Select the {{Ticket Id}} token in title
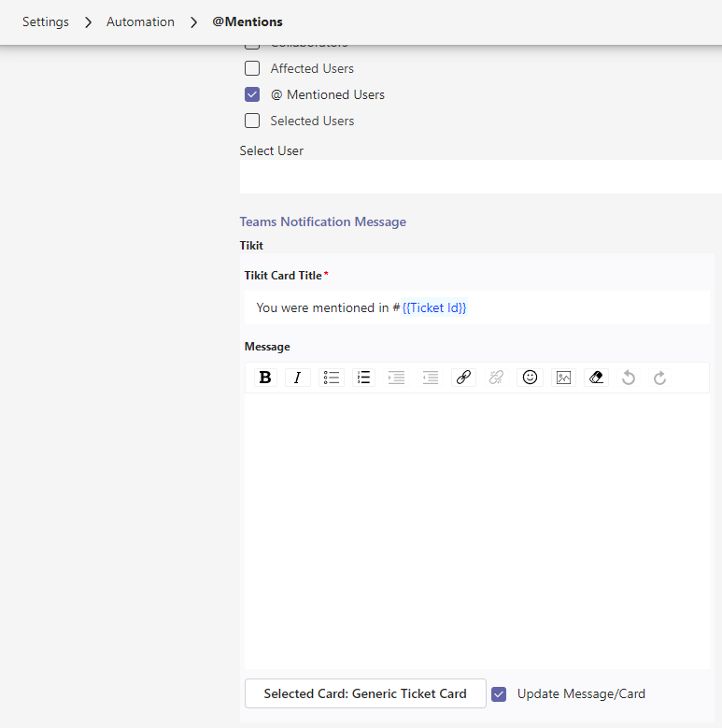The width and height of the screenshot is (722, 728). tap(433, 307)
